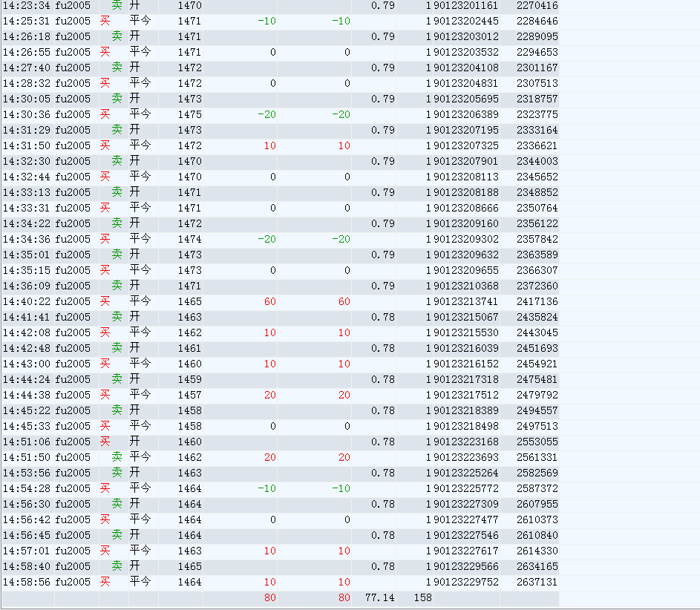Select the 14:28:32 row time
This screenshot has width=700, height=610.
pos(26,83)
